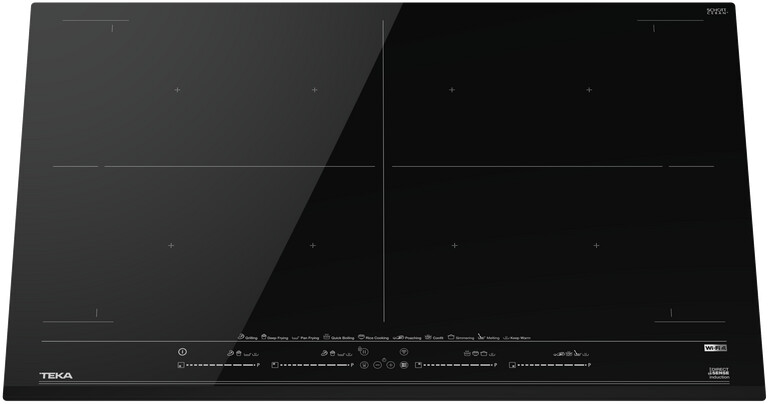Tap the Wi-Fi badge on the right

tap(714, 347)
